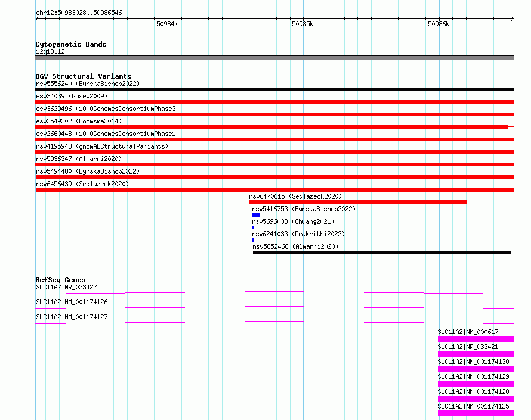Open variant nsv5556240 (ByrskaBishop2022) label

88,84
